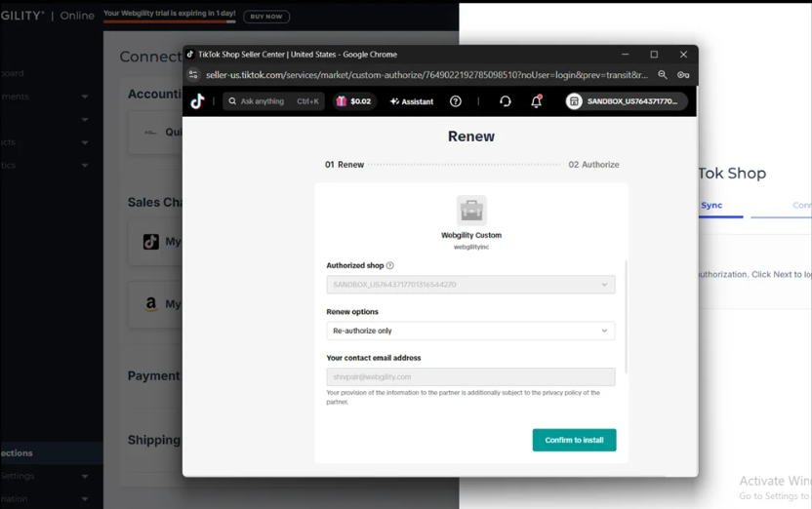812x509 pixels.
Task: Select Connections item in Webgility sidebar
Action: pos(52,453)
